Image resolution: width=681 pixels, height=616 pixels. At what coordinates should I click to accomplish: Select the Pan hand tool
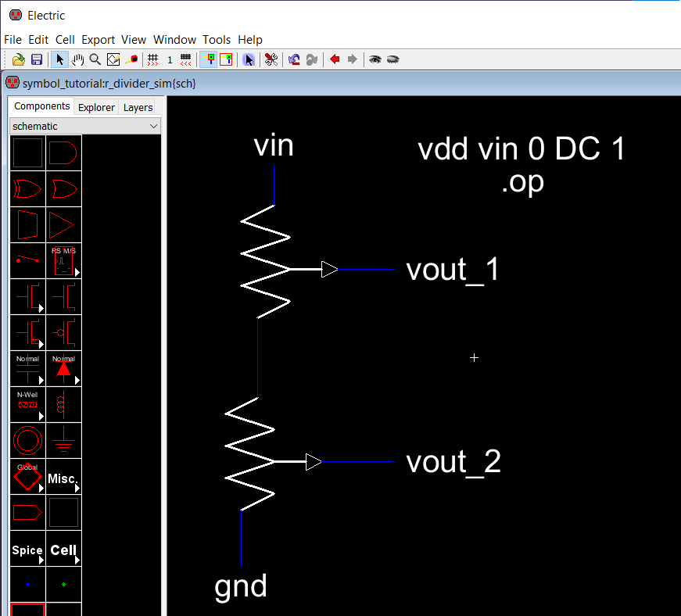77,59
